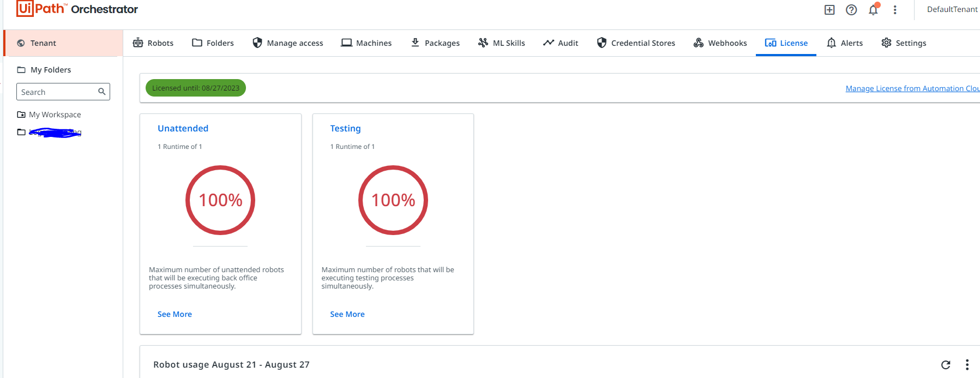Refresh the Robot usage chart
This screenshot has height=378, width=980.
[946, 365]
